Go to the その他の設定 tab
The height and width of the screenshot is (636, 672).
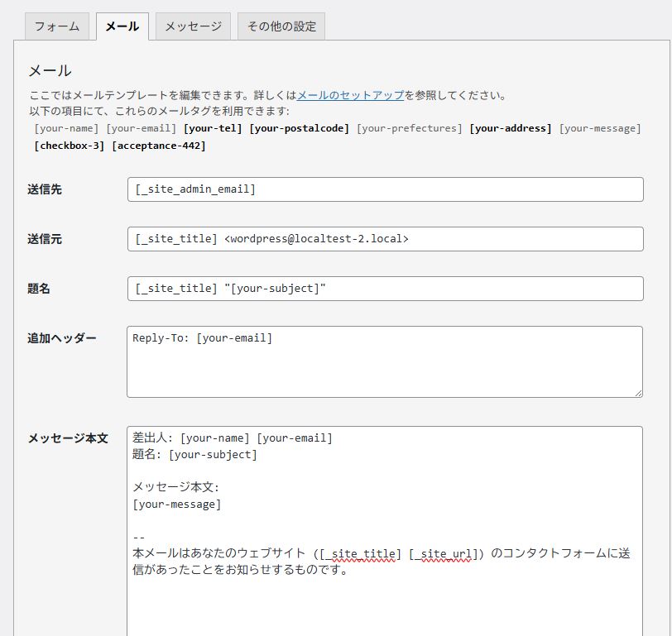click(281, 26)
